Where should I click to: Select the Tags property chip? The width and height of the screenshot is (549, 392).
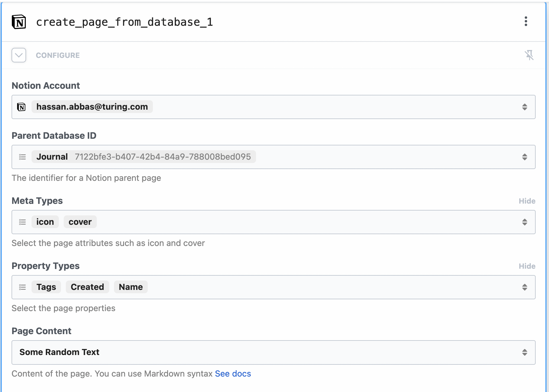click(x=46, y=287)
